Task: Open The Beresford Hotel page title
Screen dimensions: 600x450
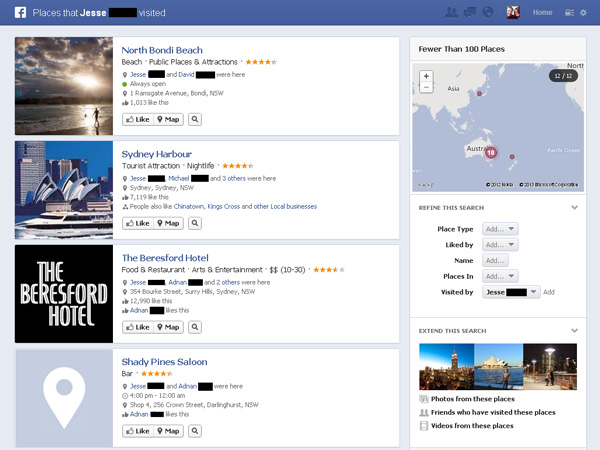Action: point(165,258)
